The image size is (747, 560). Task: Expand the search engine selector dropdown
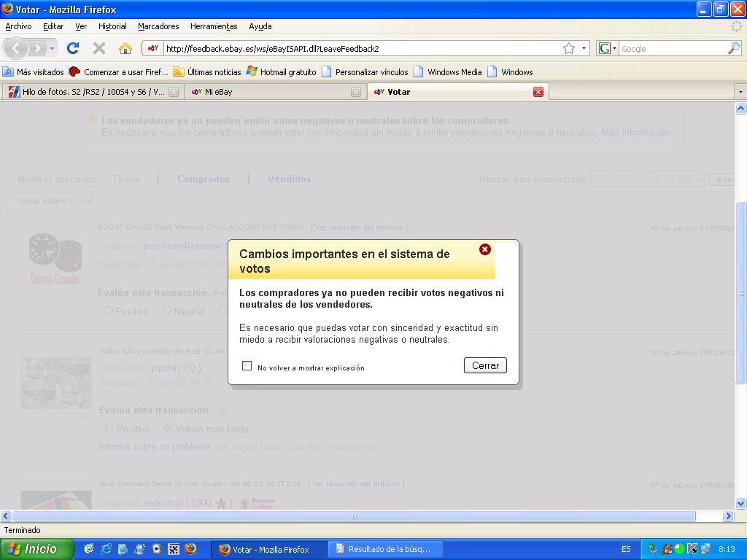pyautogui.click(x=607, y=49)
